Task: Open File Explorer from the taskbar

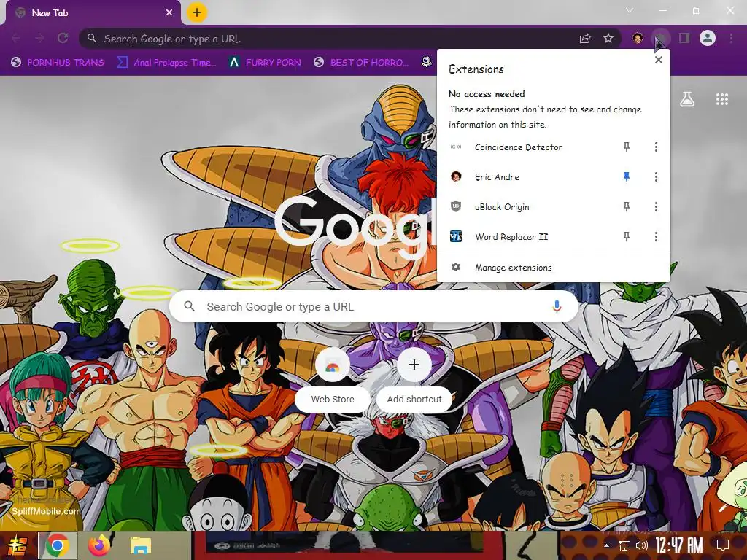Action: pyautogui.click(x=141, y=545)
